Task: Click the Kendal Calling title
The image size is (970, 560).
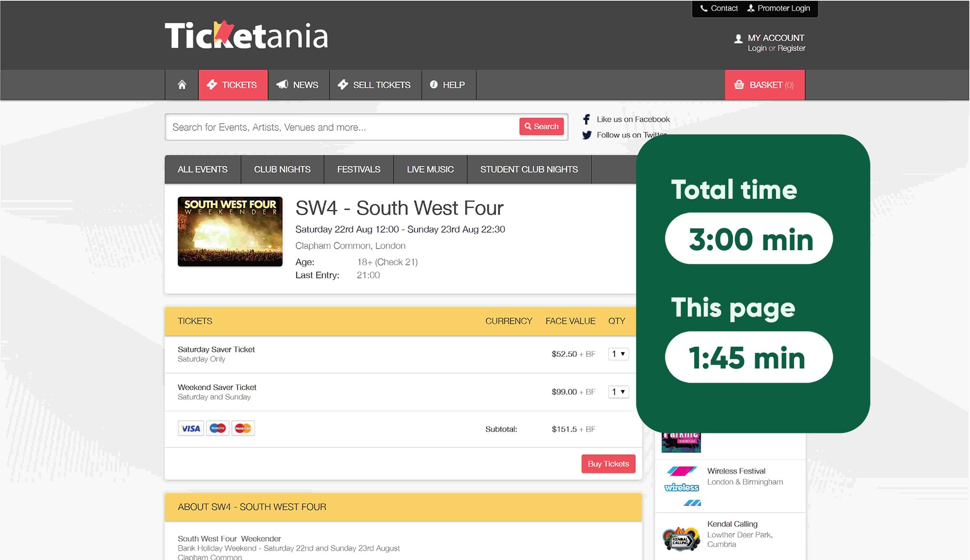Action: click(732, 524)
